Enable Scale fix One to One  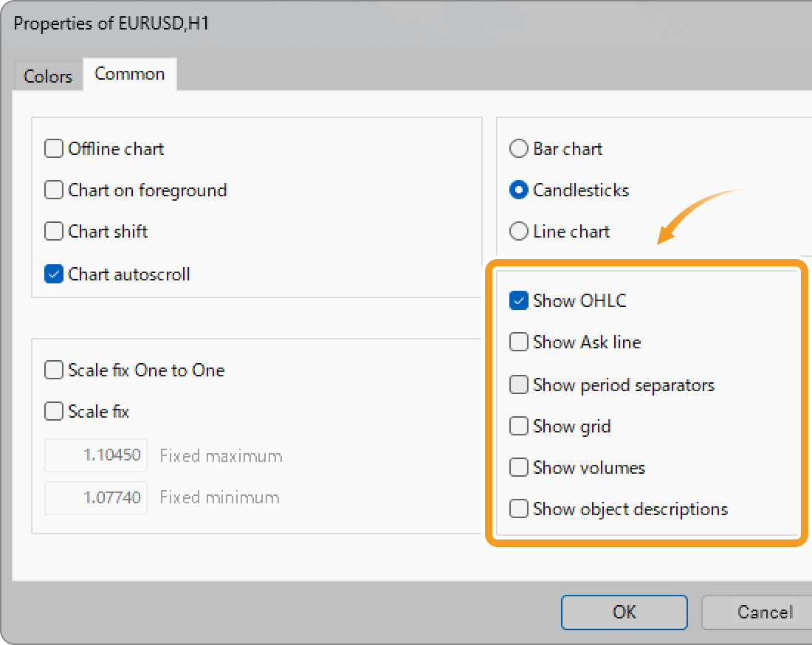click(x=54, y=370)
